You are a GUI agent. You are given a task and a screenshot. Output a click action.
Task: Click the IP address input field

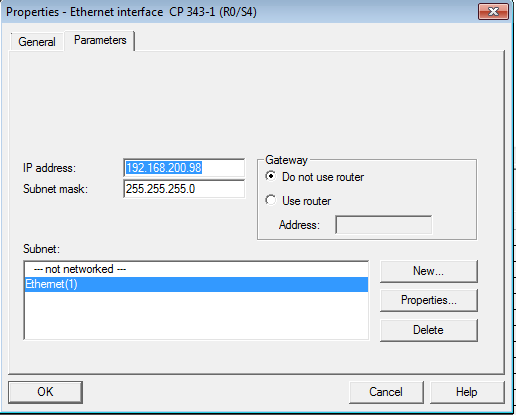coord(184,168)
